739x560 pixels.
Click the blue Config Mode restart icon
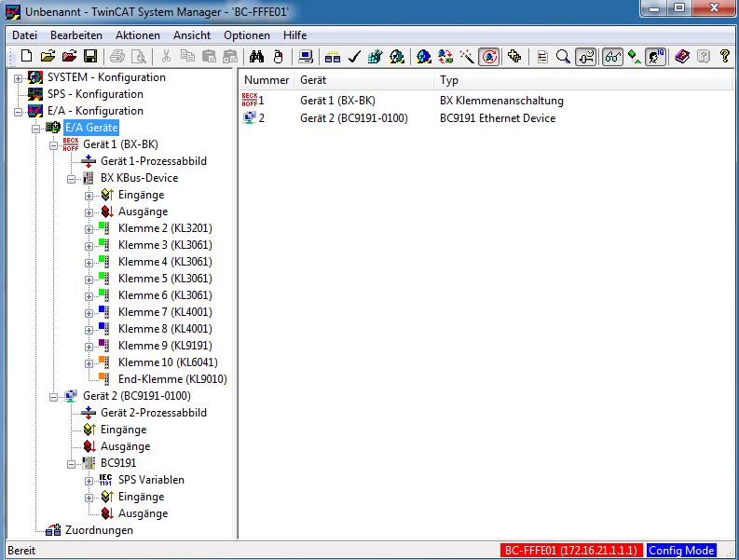tap(424, 57)
